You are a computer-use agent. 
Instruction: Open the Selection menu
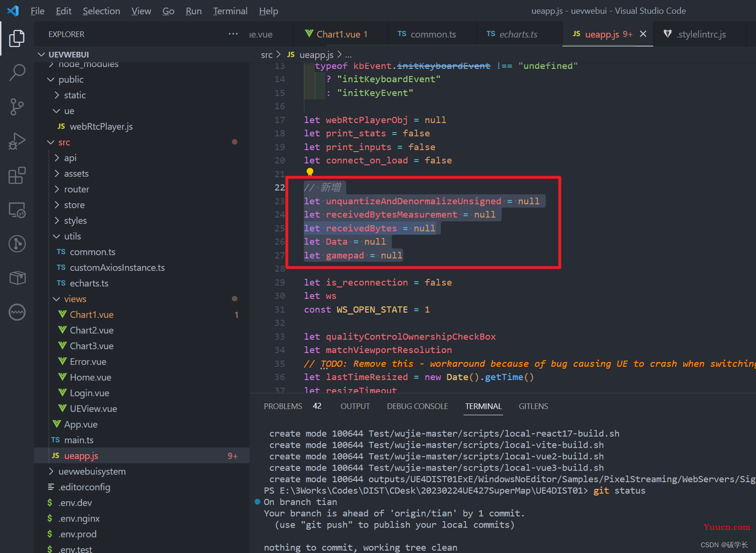[101, 11]
